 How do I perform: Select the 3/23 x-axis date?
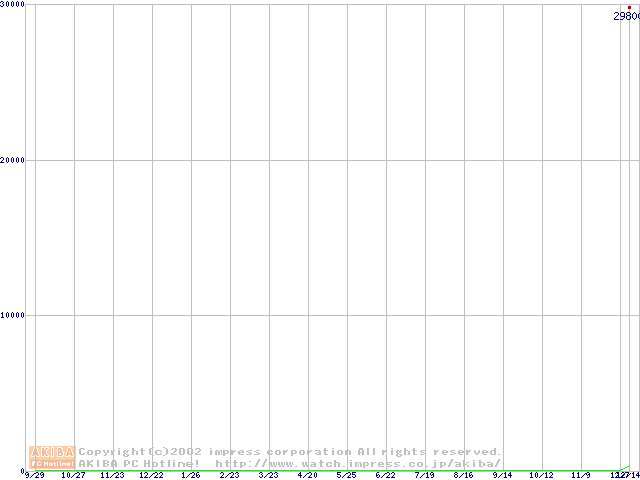pos(269,475)
